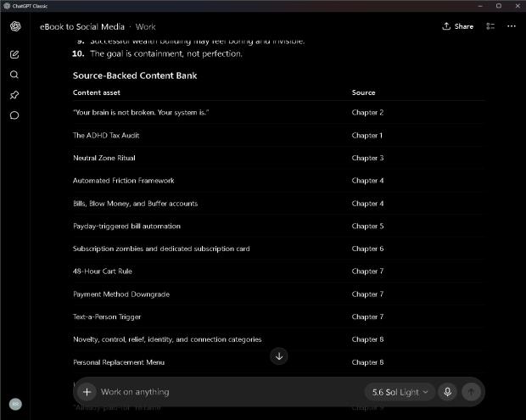Open the user profile avatar

click(x=15, y=404)
